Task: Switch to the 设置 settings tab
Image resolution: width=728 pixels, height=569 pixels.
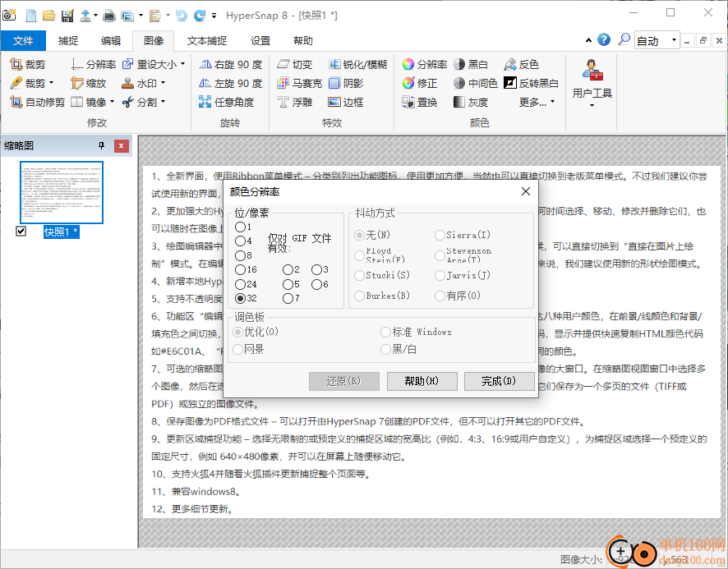Action: pos(260,41)
